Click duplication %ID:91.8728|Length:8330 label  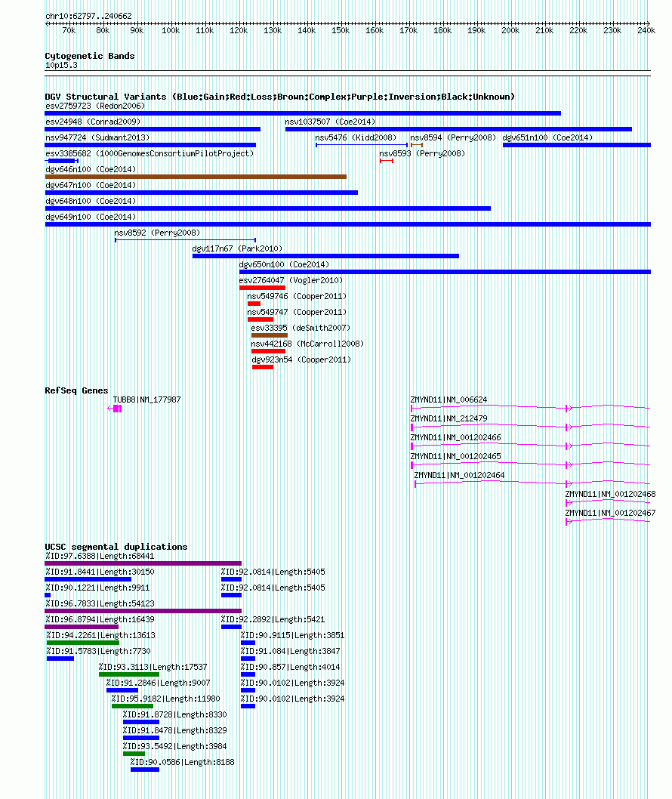pos(174,714)
